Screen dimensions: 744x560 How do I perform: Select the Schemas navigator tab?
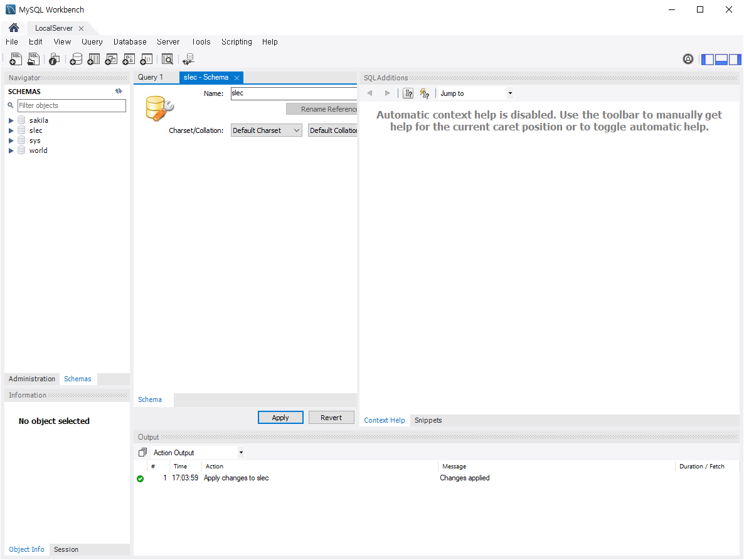coord(78,379)
